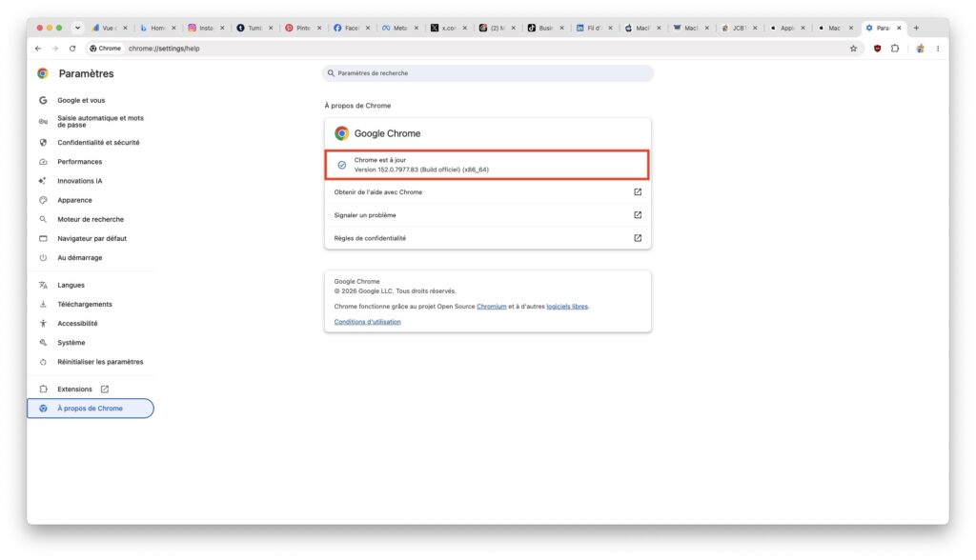Expand the tab search dropdown arrow
This screenshot has height=560, width=976.
tap(78, 28)
